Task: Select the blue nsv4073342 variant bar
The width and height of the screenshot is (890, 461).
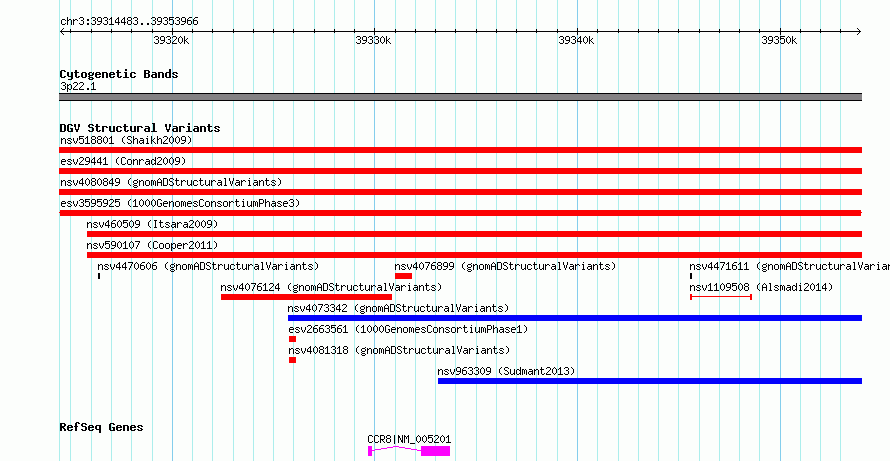Action: click(575, 318)
